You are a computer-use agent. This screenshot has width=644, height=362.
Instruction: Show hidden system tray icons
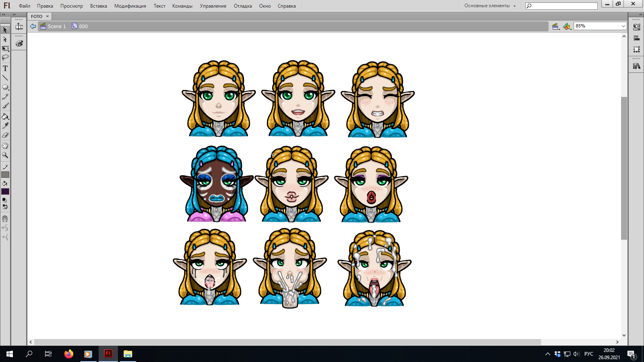(x=547, y=354)
